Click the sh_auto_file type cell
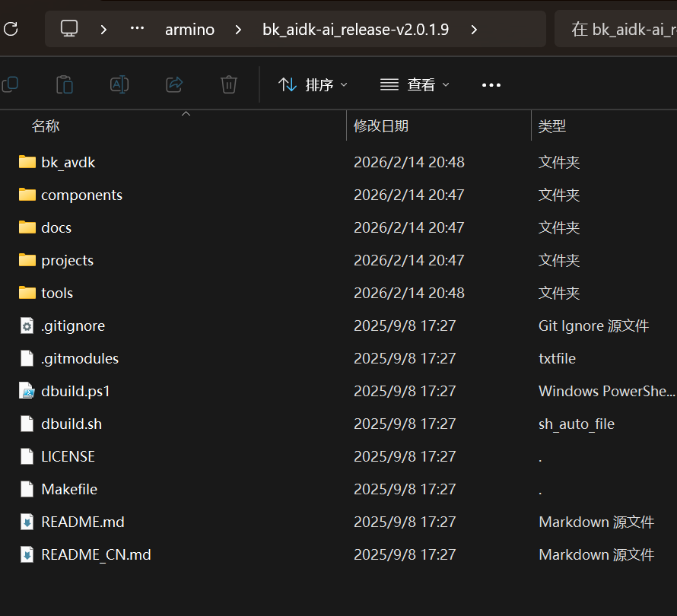Image resolution: width=677 pixels, height=616 pixels. tap(577, 424)
